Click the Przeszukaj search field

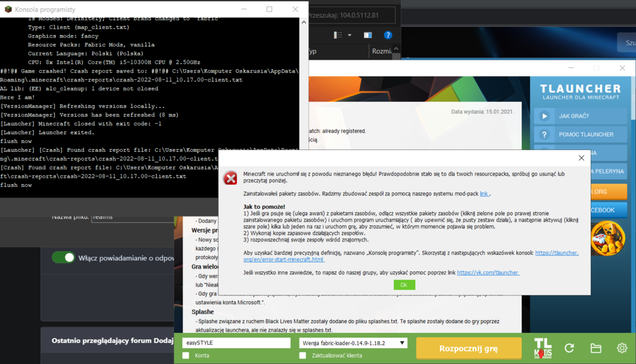pyautogui.click(x=351, y=15)
